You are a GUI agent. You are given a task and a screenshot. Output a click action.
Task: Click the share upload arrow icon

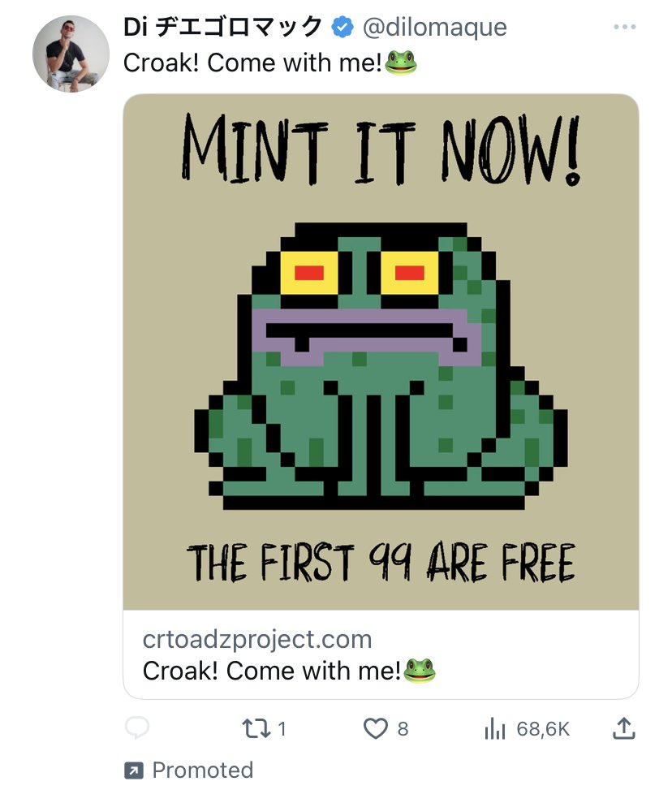pyautogui.click(x=622, y=729)
